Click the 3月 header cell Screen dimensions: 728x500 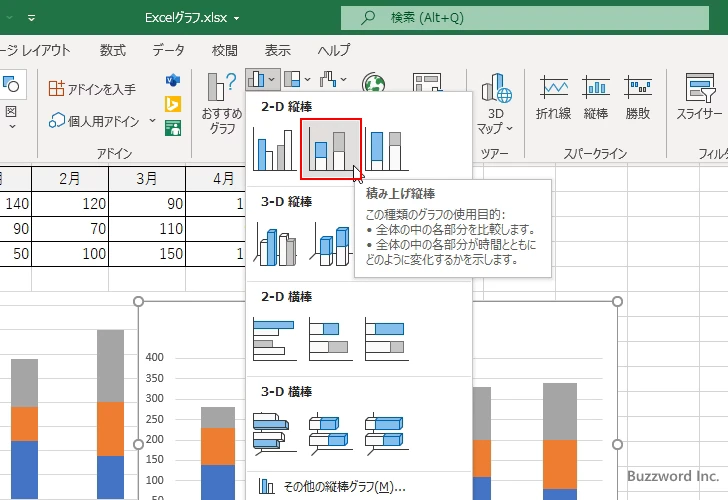coord(147,179)
